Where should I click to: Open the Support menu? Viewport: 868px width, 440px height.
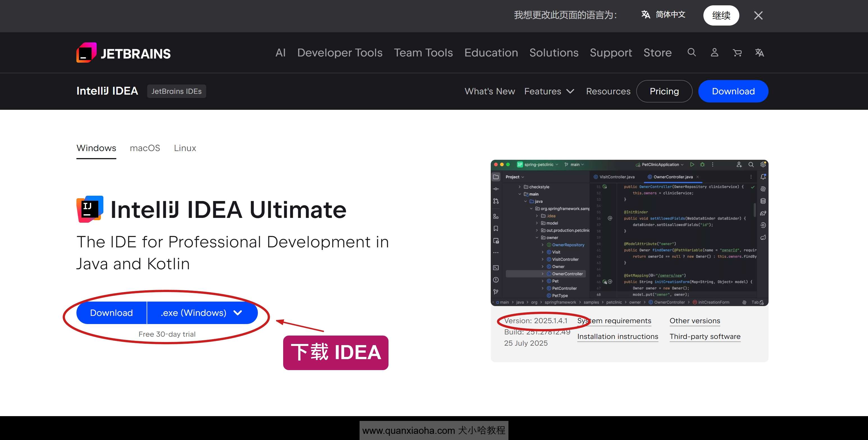click(611, 53)
